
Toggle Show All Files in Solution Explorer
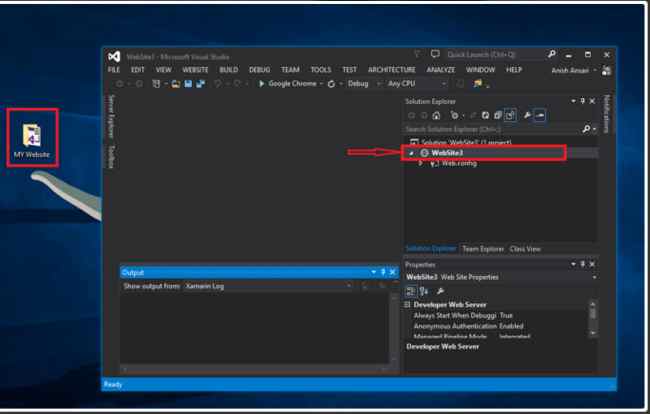coord(510,116)
